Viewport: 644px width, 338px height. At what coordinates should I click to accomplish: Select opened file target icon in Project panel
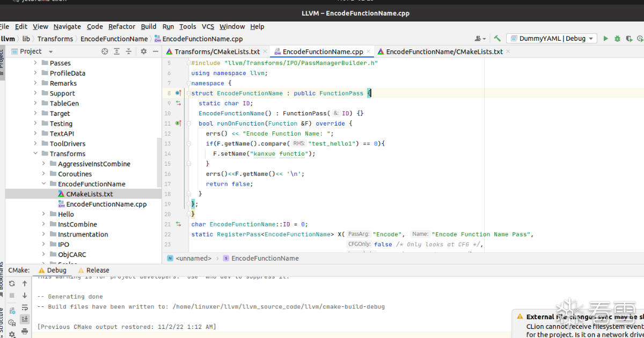coord(105,52)
